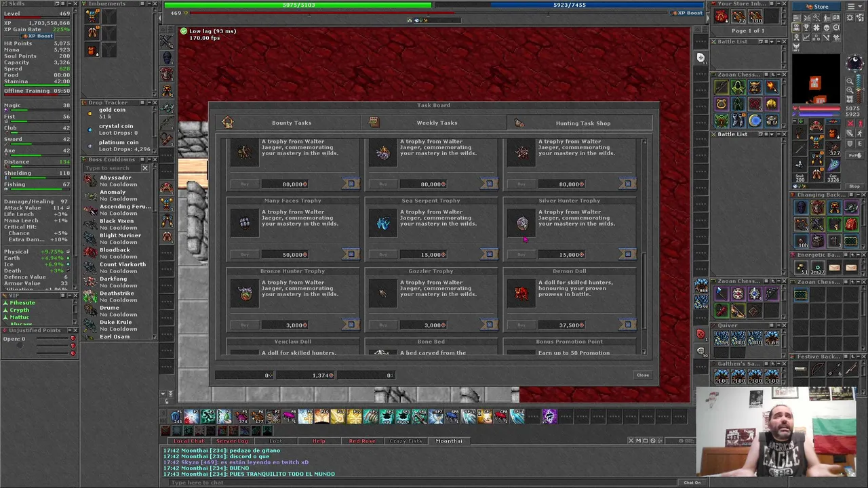Collapse the Zaoan Chess container panel
This screenshot has height=488, width=868.
(x=777, y=75)
